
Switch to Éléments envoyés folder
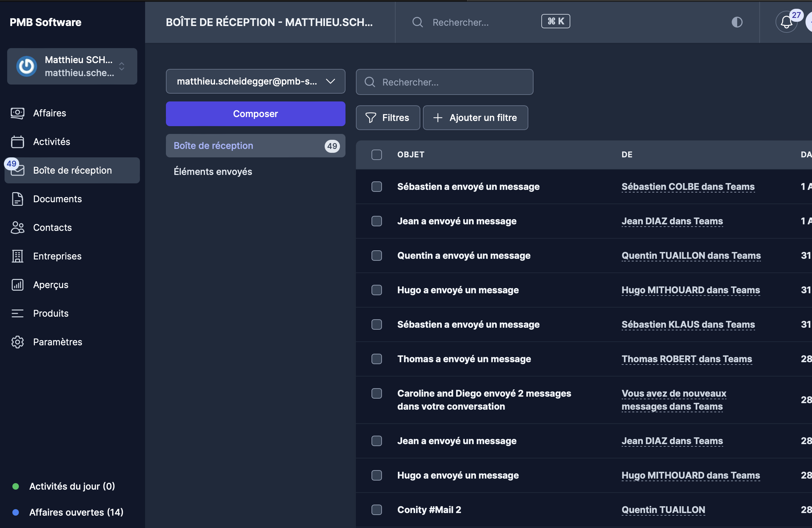[x=213, y=171]
